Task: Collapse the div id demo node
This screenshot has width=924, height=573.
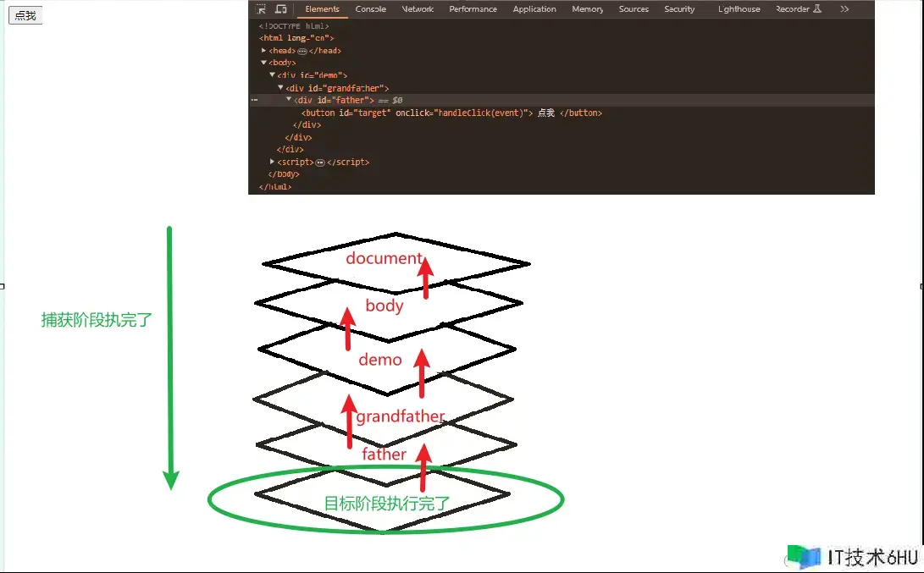Action: click(272, 74)
